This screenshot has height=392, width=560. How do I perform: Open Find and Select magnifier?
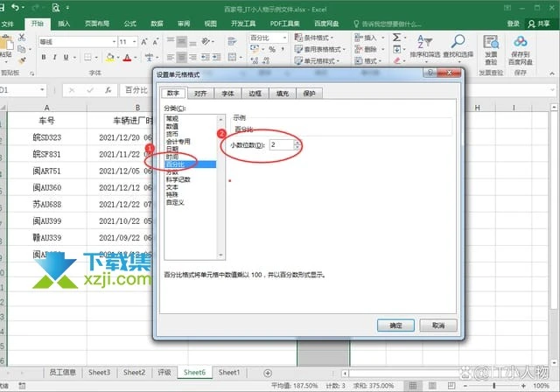(x=458, y=46)
